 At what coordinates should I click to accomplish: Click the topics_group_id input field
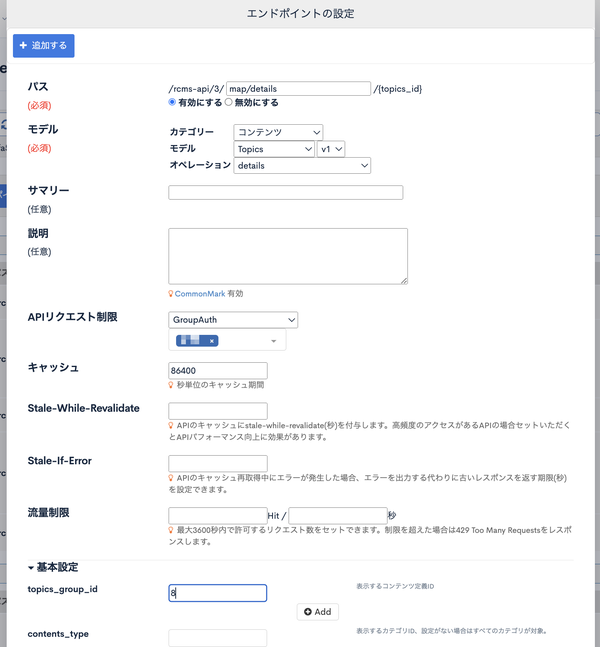218,593
